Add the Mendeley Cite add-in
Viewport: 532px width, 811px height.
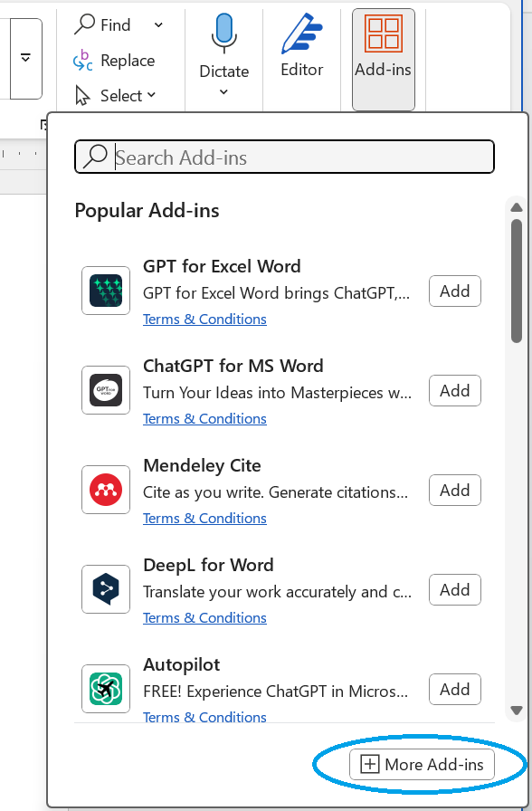click(454, 490)
